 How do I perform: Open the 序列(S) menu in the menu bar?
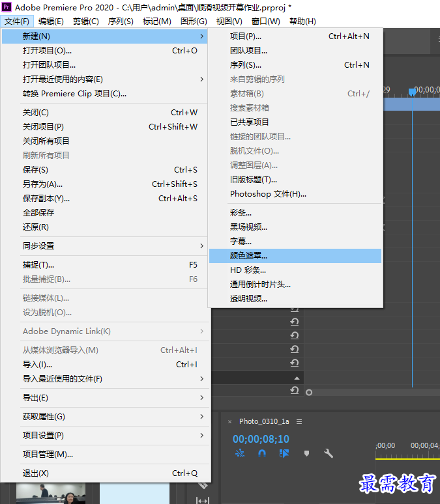(x=121, y=21)
